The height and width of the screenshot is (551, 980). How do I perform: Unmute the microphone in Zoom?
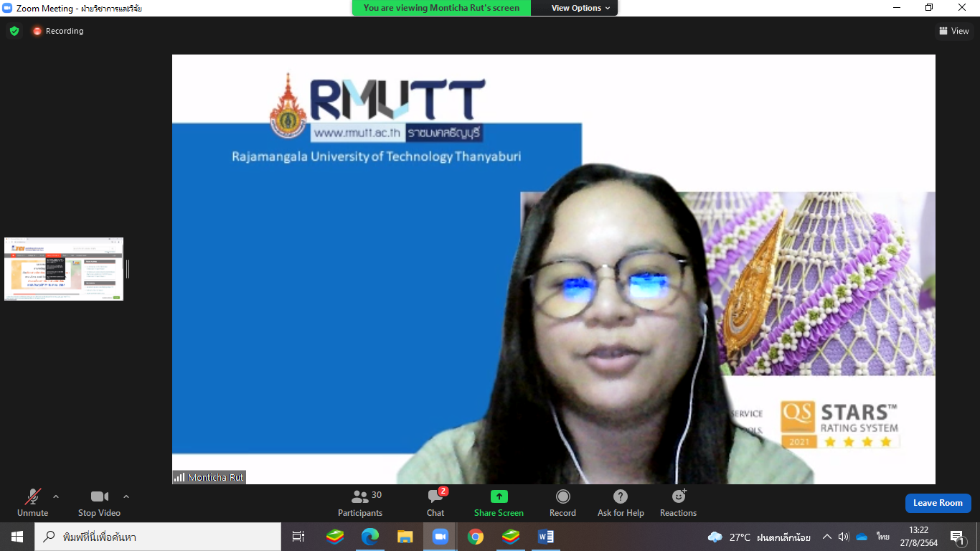pos(32,502)
